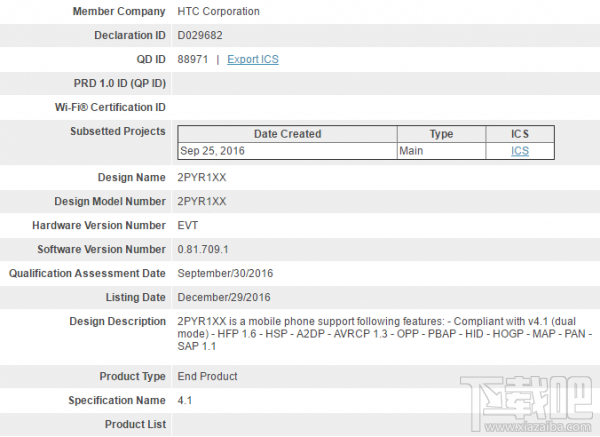Click the 'Design Name' label
The height and width of the screenshot is (437, 600).
[x=132, y=178]
